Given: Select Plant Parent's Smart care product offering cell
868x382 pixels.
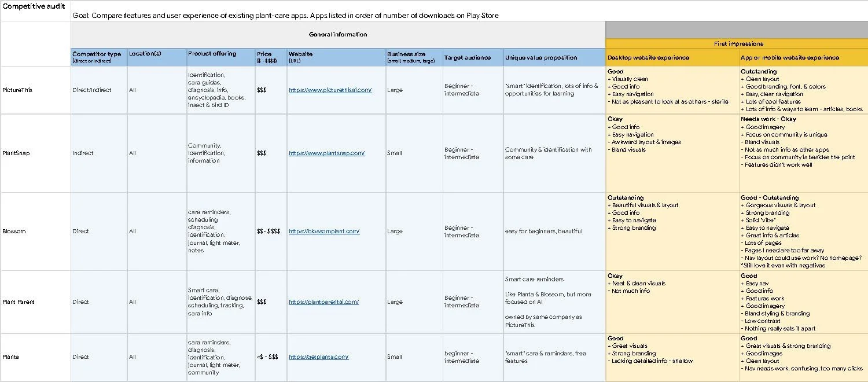Looking at the screenshot, I should (220, 302).
